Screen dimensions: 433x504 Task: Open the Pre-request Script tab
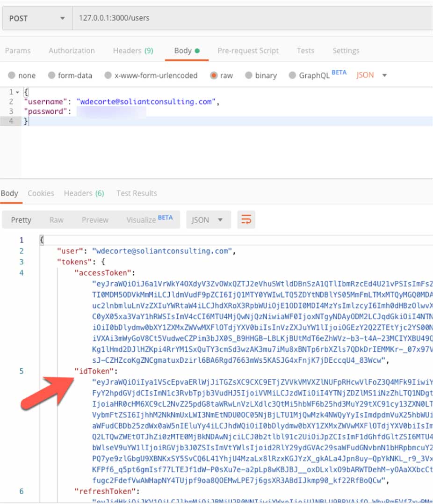click(248, 51)
